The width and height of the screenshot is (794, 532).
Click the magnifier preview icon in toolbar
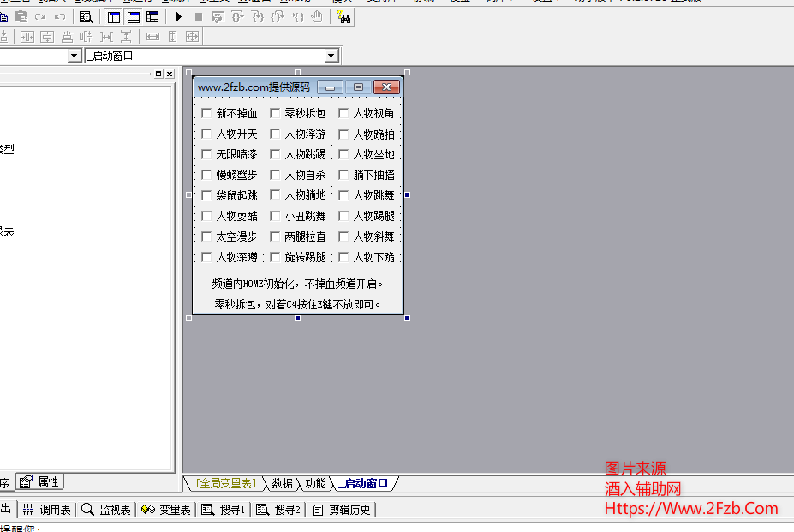coord(86,16)
